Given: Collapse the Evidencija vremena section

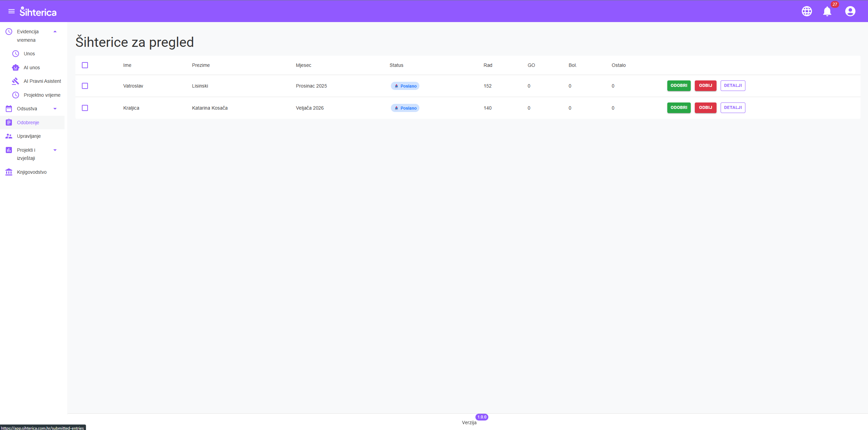Looking at the screenshot, I should 55,32.
